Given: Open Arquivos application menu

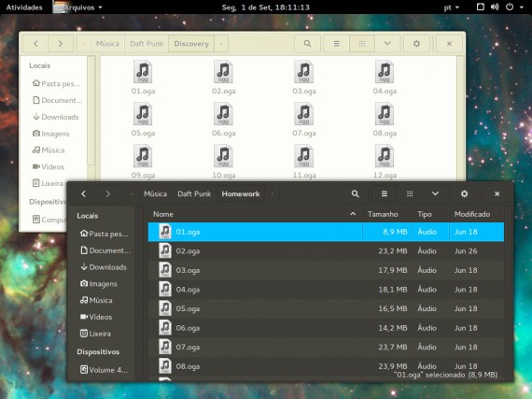Looking at the screenshot, I should (x=78, y=7).
